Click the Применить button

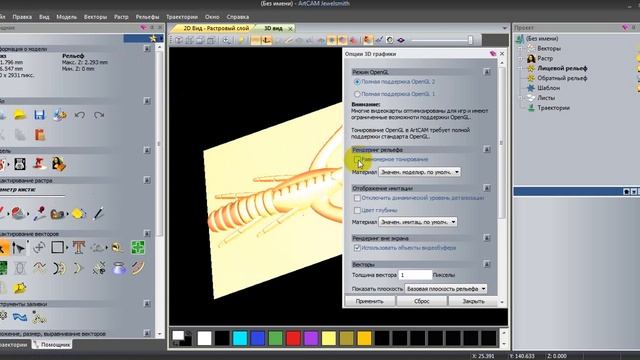pyautogui.click(x=369, y=301)
